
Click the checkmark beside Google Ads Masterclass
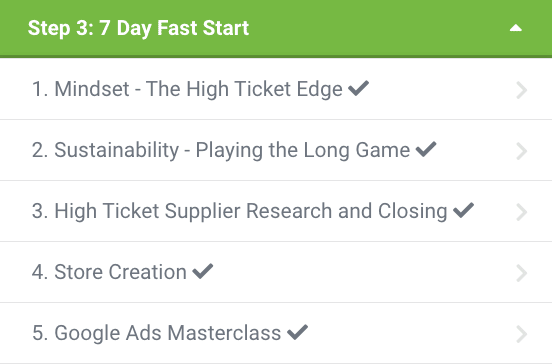(297, 332)
